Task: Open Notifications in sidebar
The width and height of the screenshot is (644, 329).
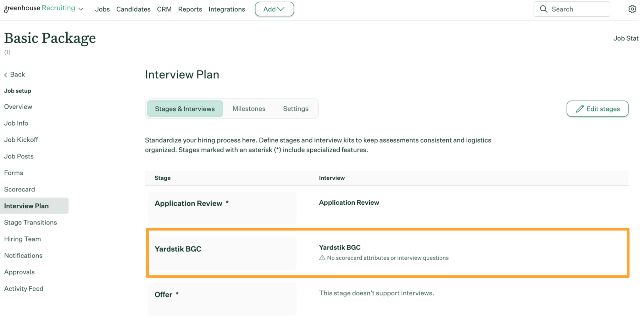Action: pos(23,255)
